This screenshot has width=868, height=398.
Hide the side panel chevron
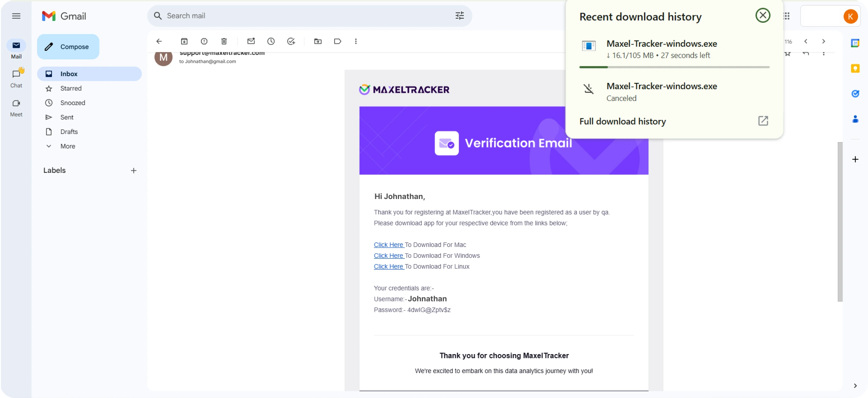[855, 386]
